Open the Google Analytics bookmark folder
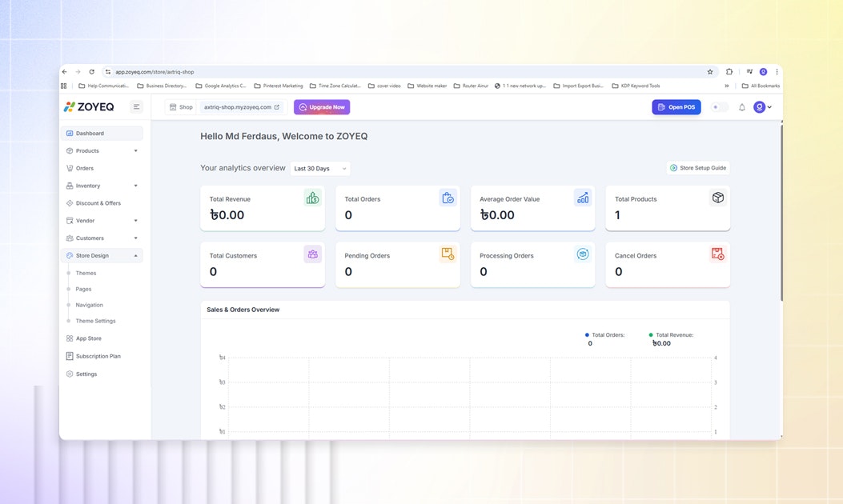 click(221, 86)
